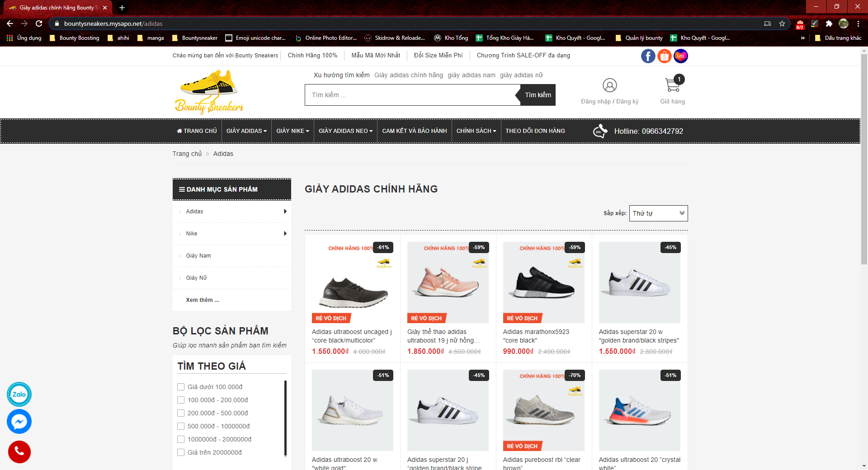Expand the GIÀY ADIDAS nav dropdown
868x470 pixels.
[x=246, y=131]
